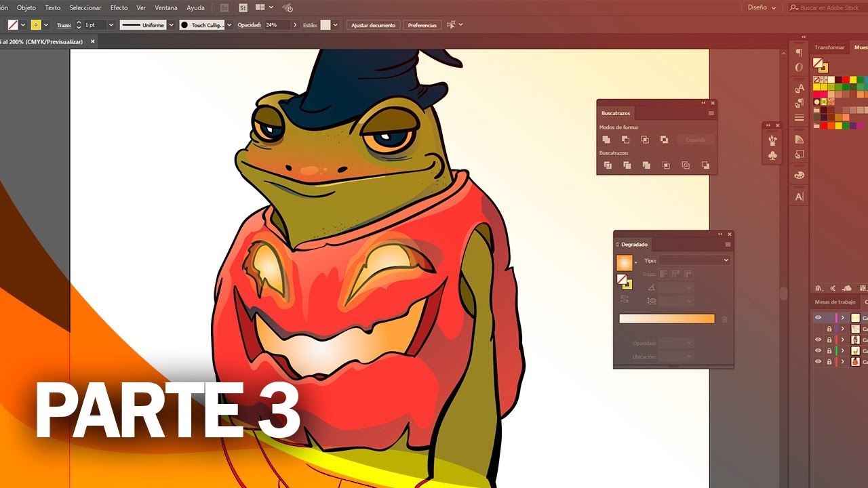Click the Bridge 'Br' icon in the menu bar

tap(225, 7)
